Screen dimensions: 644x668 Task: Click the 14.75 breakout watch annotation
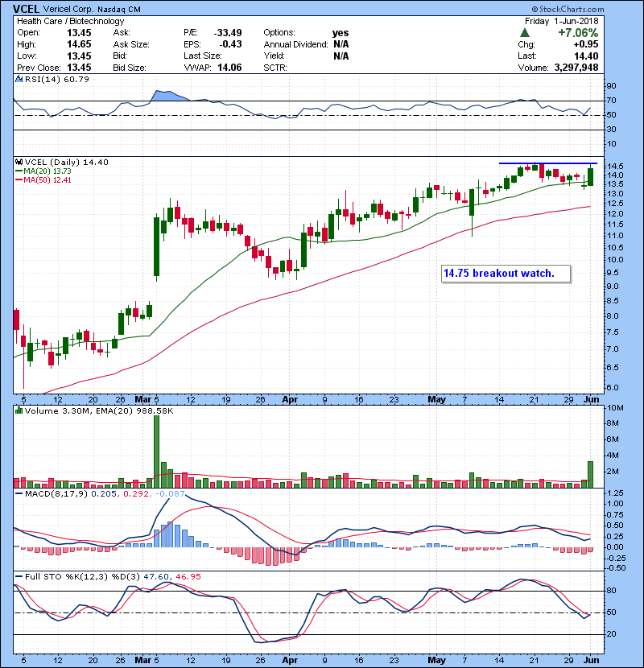pos(506,274)
